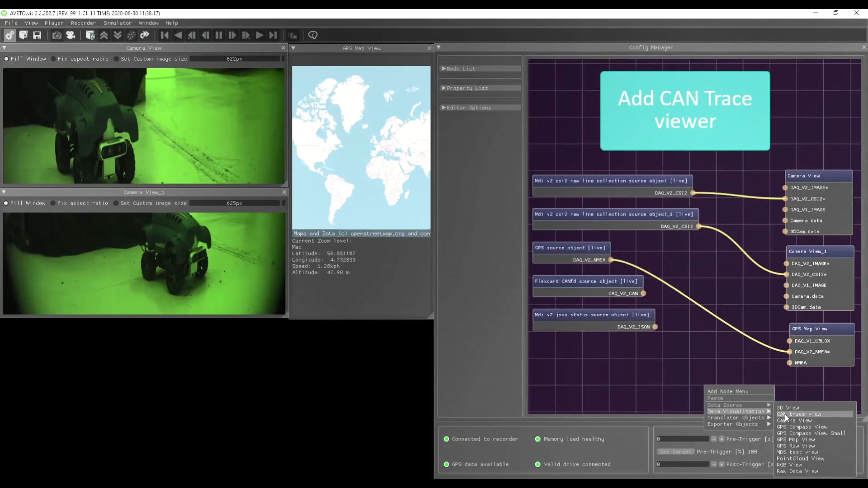The image size is (868, 488).
Task: Click the gears configuration icon in the toolbar
Action: pos(9,35)
